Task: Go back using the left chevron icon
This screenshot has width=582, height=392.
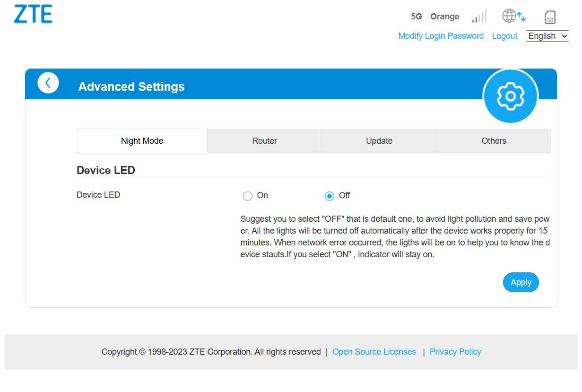Action: [48, 83]
